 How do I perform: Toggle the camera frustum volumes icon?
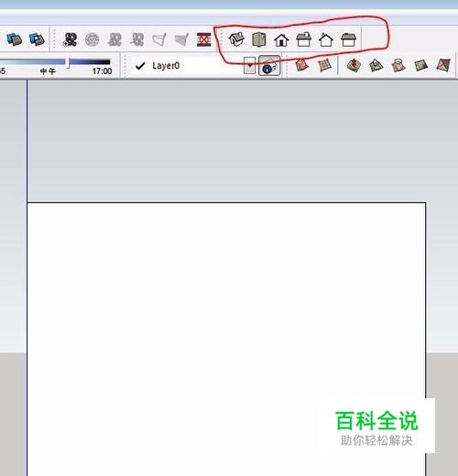pos(181,39)
